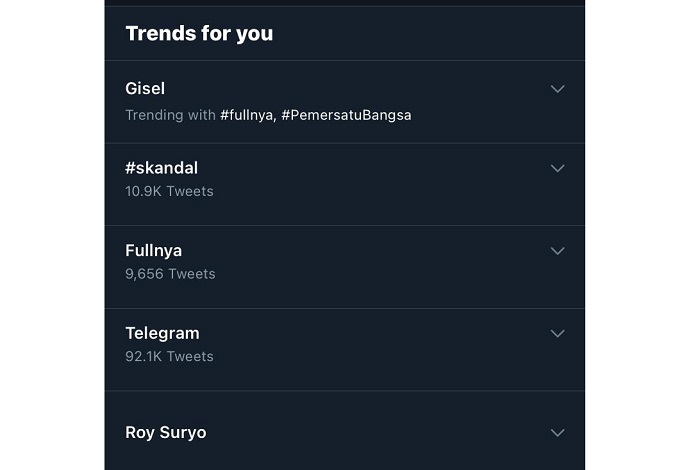Click the 9,656 Tweets count
The width and height of the screenshot is (700, 470).
[x=170, y=273]
